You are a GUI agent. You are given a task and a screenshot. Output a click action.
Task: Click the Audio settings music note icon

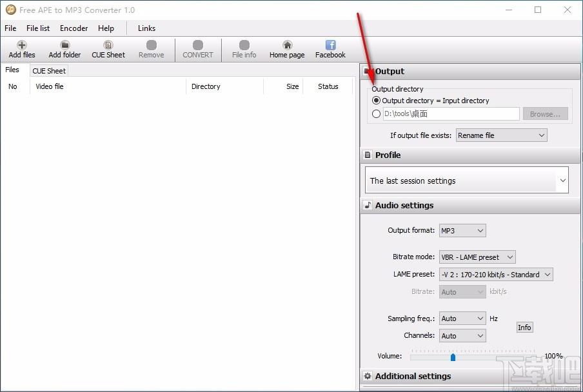tap(368, 205)
